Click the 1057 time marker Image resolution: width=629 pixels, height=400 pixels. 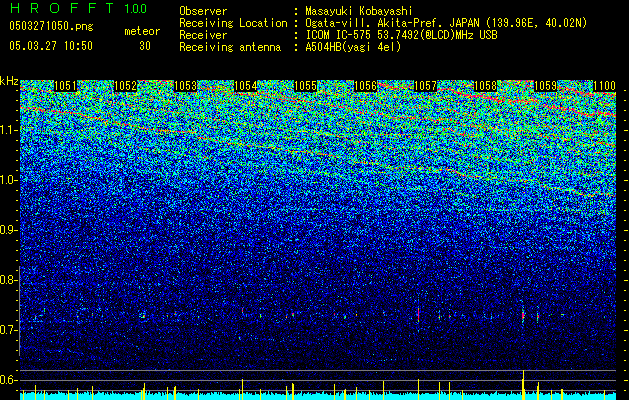(x=425, y=86)
